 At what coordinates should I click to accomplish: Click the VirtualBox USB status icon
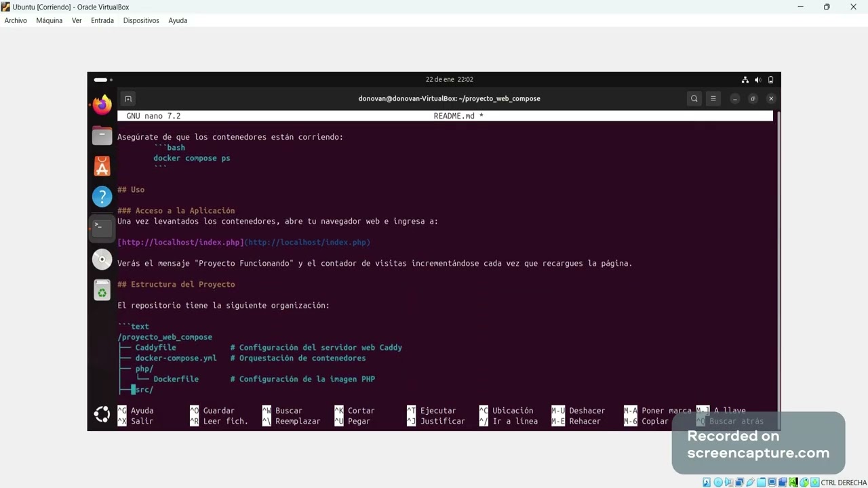point(750,483)
